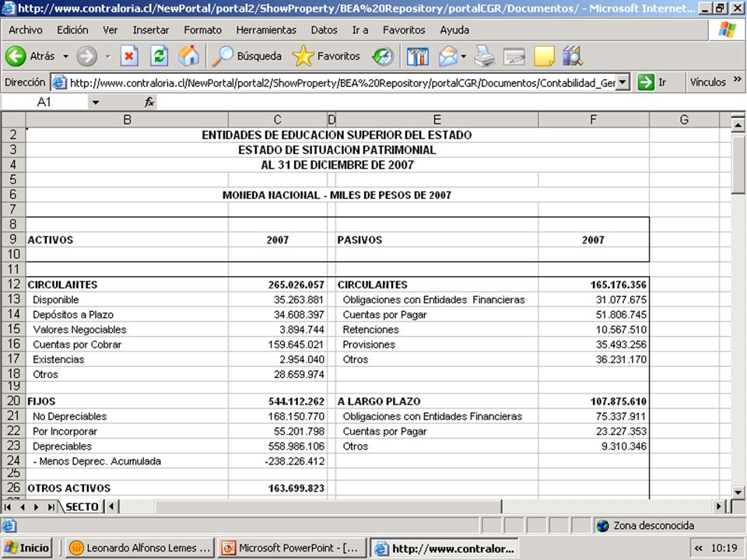Stop loading the page
The width and height of the screenshot is (747, 560).
pyautogui.click(x=129, y=56)
